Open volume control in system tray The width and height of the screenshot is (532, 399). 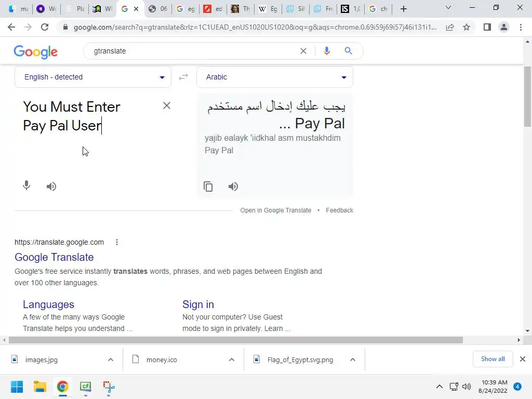click(467, 387)
